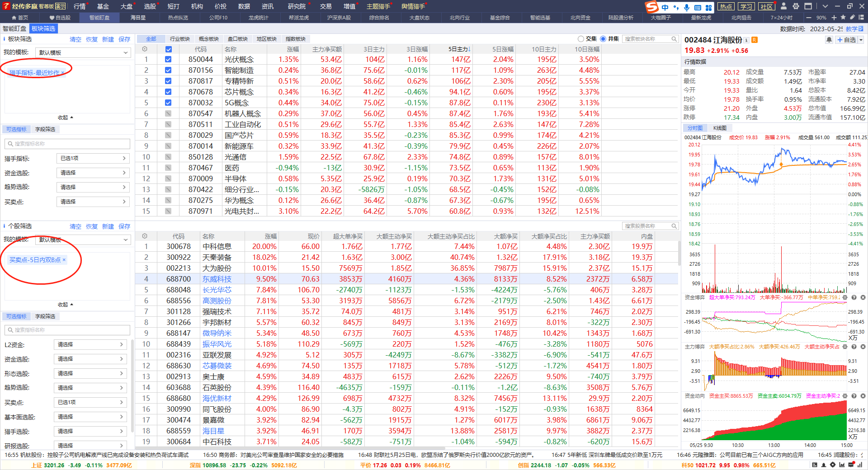Remove the 买卖点-5日内双B点 filter tag
Image resolution: width=868 pixels, height=470 pixels.
(x=64, y=260)
